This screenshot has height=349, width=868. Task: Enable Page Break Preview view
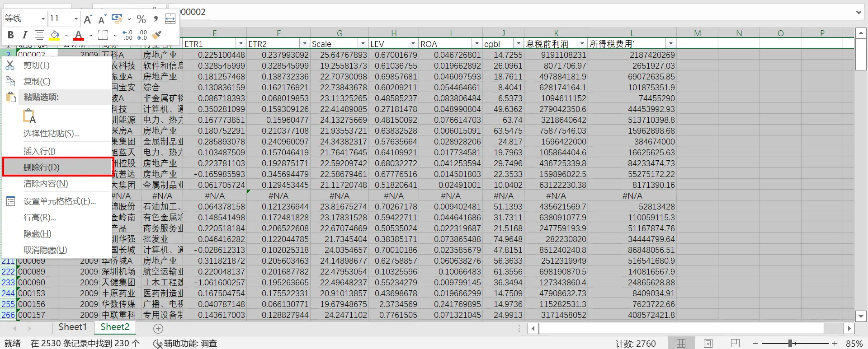click(x=736, y=344)
